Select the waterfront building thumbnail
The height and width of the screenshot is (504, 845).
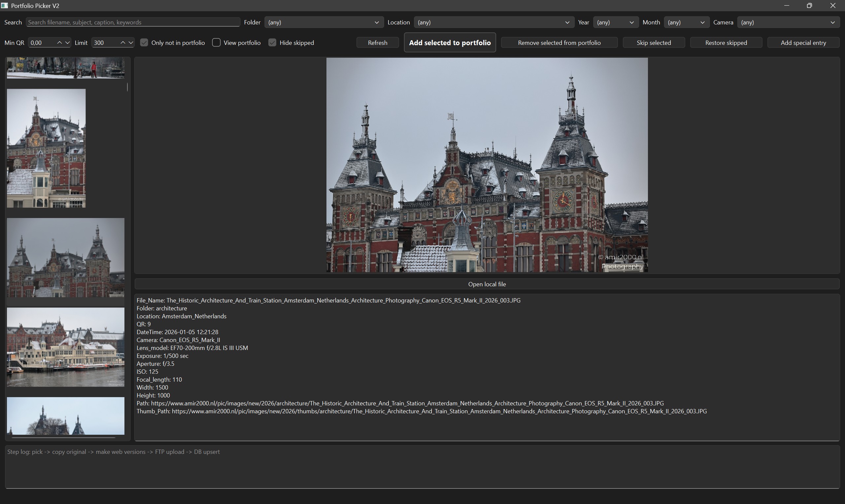point(66,347)
